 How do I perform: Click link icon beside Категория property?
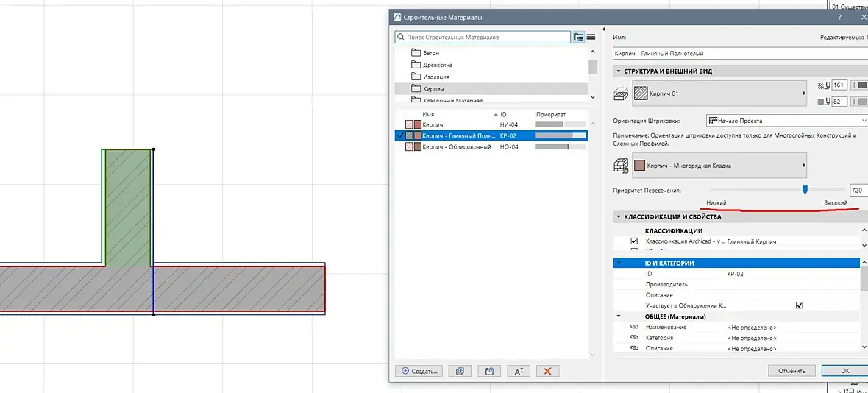point(634,338)
